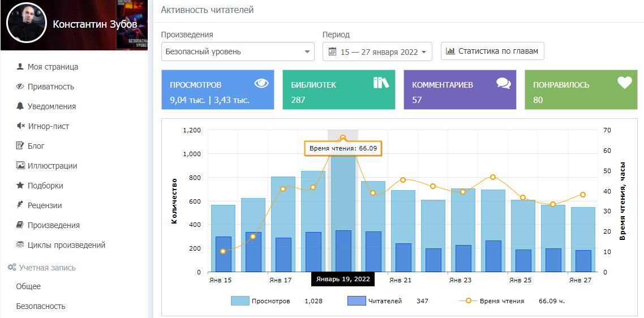Click the muted speaker Игнор-лист icon
This screenshot has height=318, width=644.
[20, 126]
